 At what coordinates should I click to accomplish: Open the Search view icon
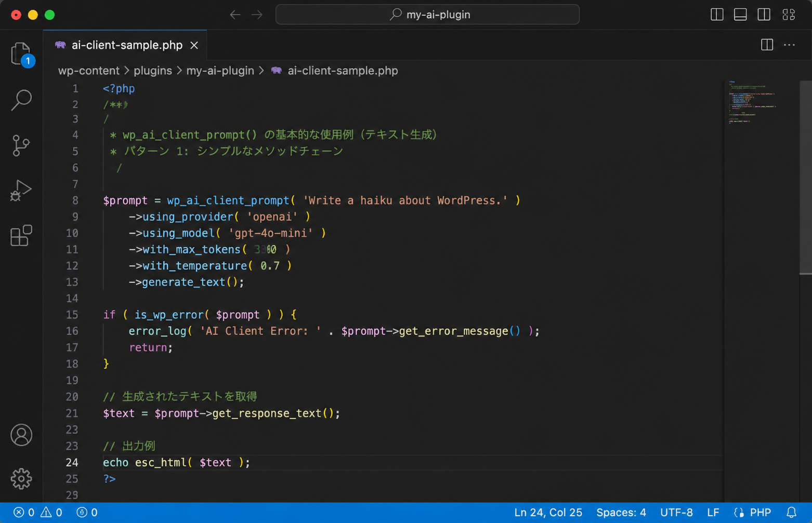21,100
